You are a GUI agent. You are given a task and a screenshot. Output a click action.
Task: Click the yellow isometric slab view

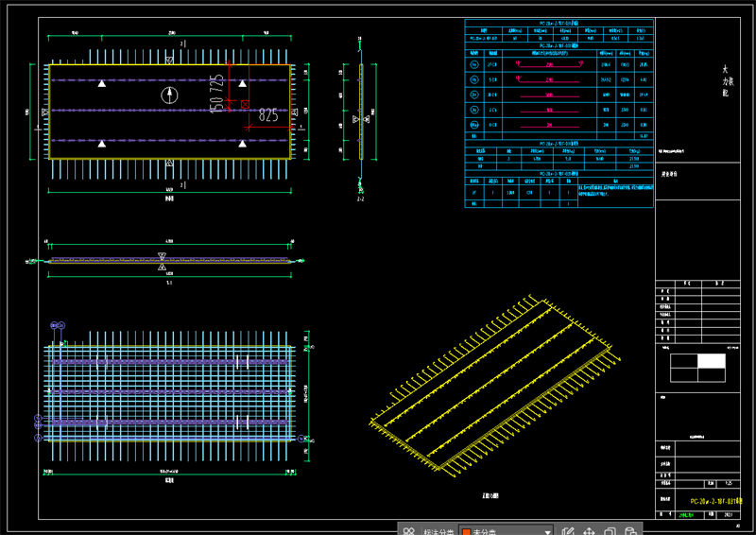point(495,387)
